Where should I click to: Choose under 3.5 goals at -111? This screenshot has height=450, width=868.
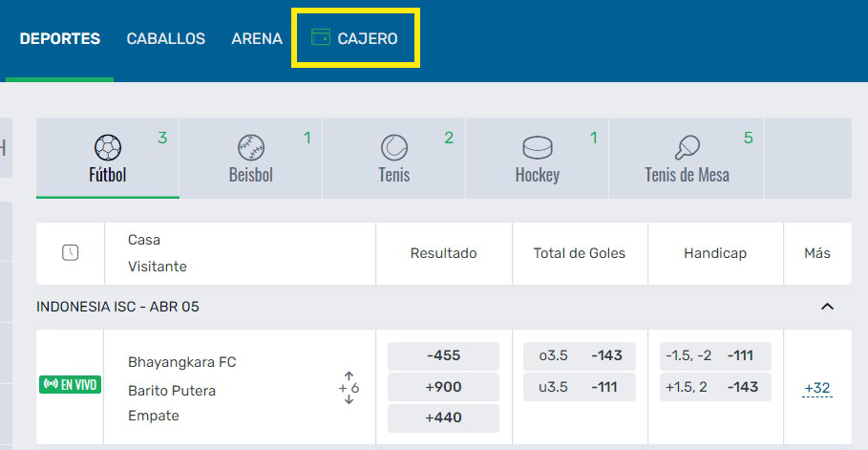(x=580, y=387)
